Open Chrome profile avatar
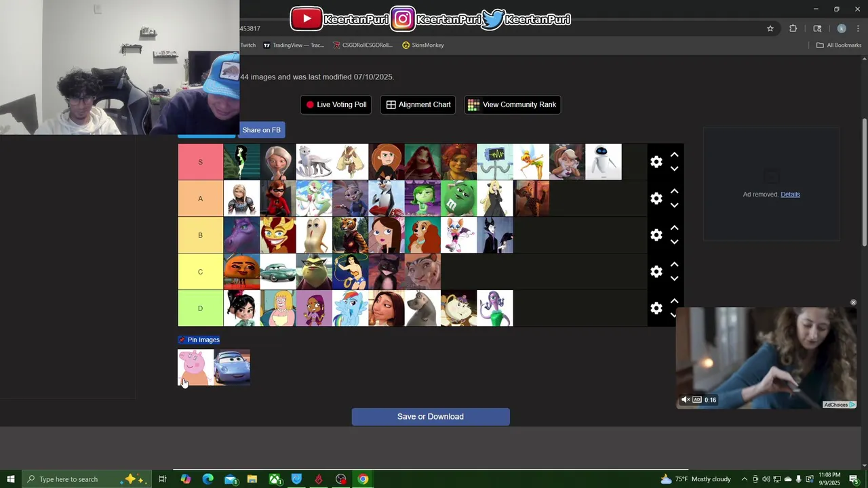868x488 pixels. (x=842, y=28)
